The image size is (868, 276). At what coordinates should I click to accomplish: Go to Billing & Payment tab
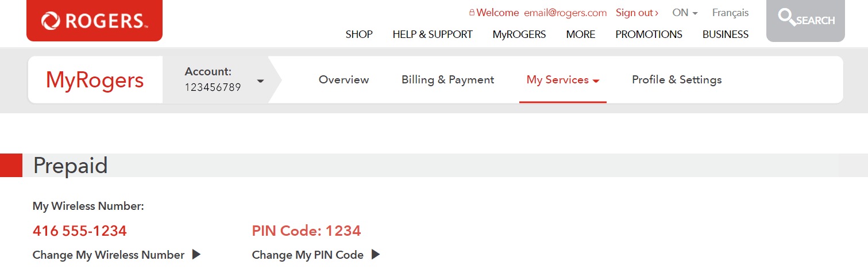pyautogui.click(x=447, y=80)
